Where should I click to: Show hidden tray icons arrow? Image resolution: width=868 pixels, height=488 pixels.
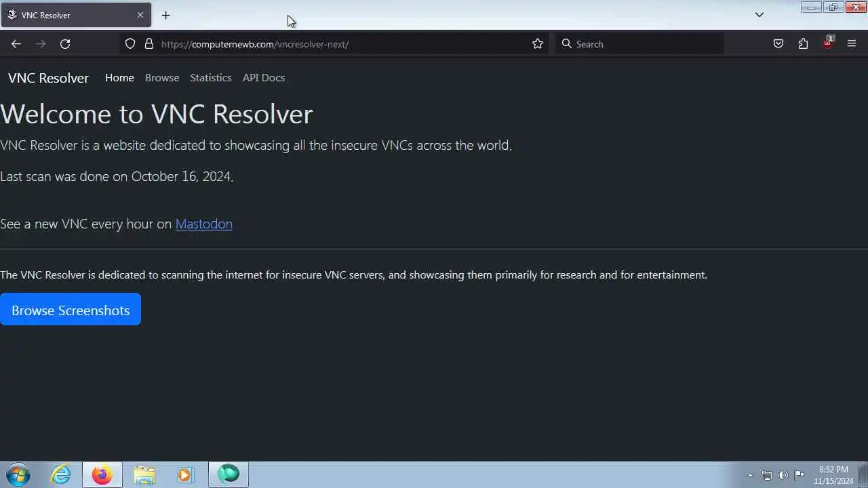pyautogui.click(x=750, y=475)
